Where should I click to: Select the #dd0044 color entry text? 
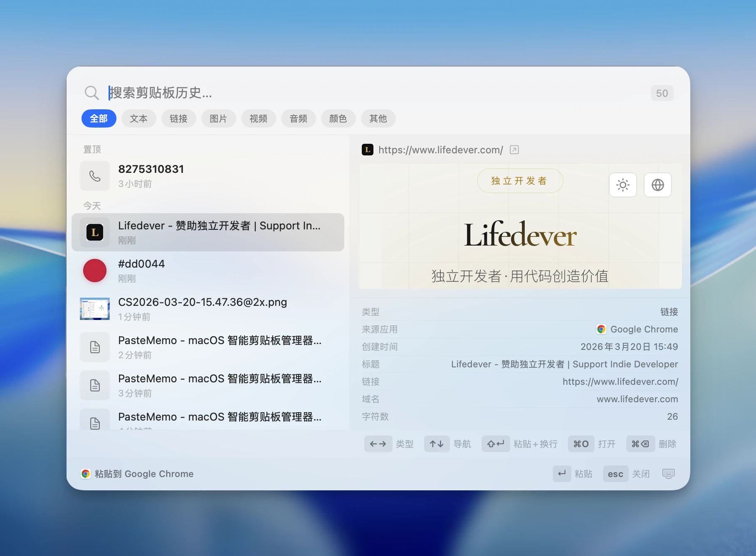click(141, 264)
